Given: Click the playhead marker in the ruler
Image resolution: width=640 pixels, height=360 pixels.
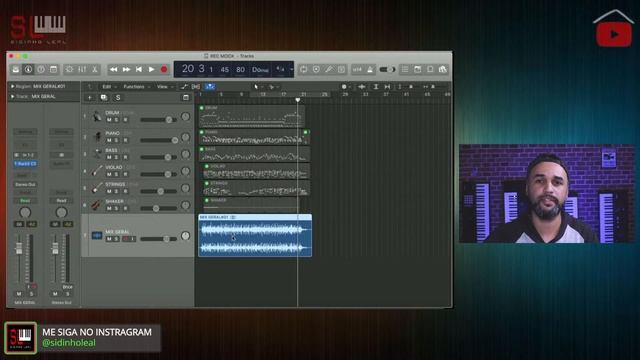Looking at the screenshot, I should (x=298, y=100).
